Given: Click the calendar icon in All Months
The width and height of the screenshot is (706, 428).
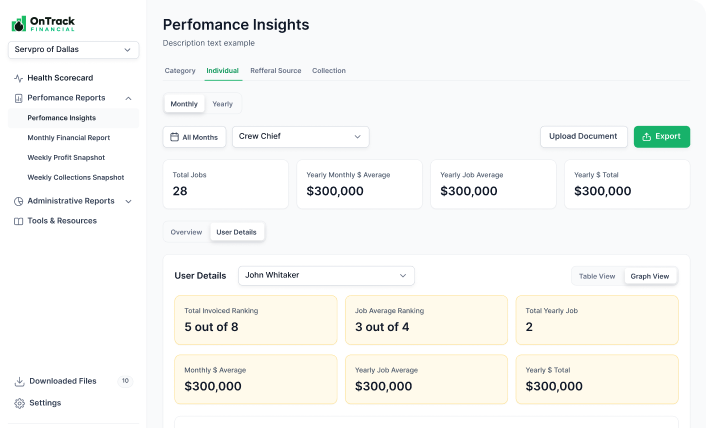Looking at the screenshot, I should (x=174, y=137).
